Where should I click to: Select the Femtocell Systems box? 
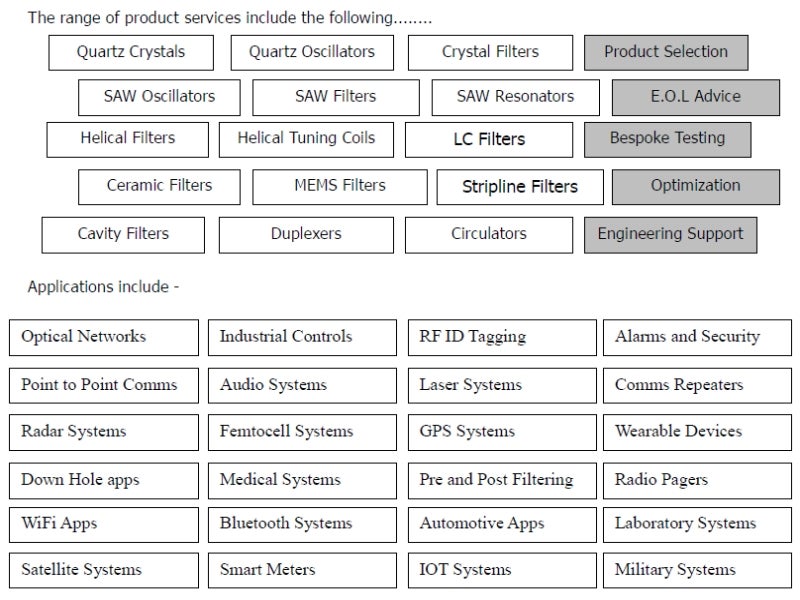pyautogui.click(x=302, y=432)
